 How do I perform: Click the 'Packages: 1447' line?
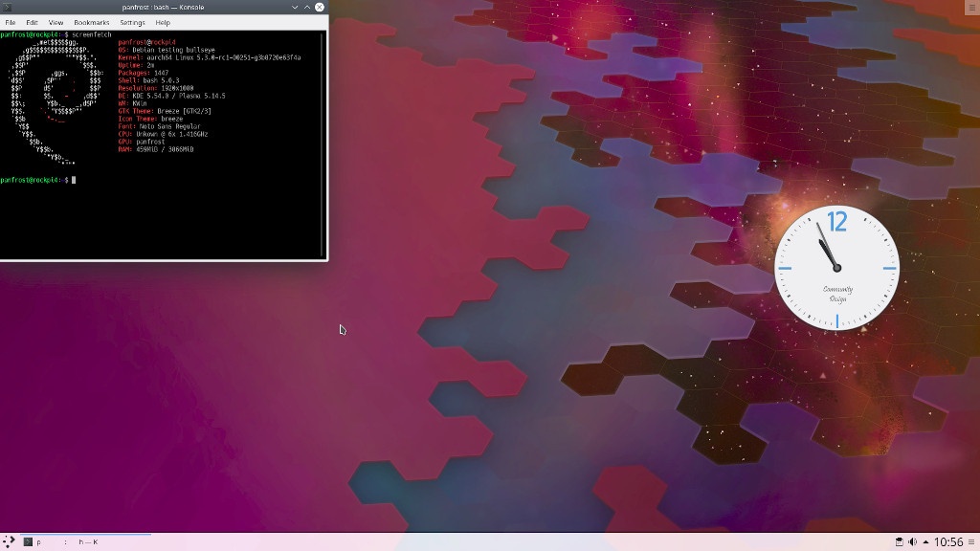click(x=144, y=73)
